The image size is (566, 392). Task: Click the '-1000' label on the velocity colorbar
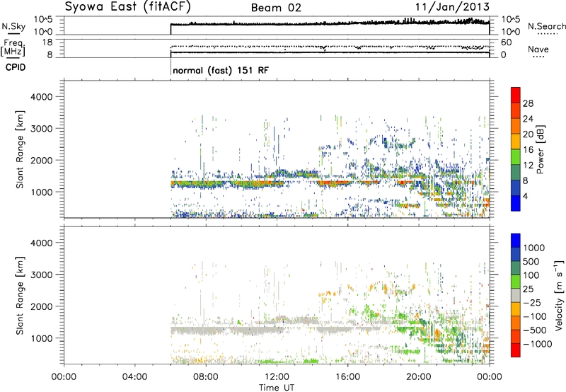tap(538, 344)
